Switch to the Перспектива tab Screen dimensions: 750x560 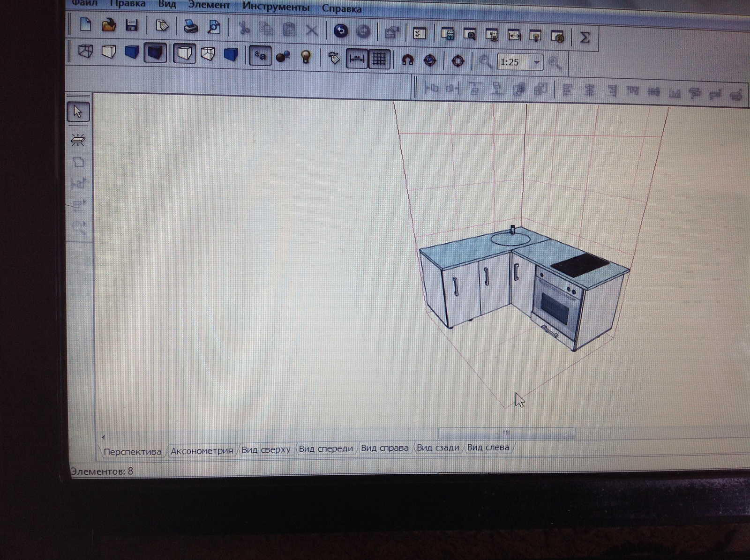(132, 452)
